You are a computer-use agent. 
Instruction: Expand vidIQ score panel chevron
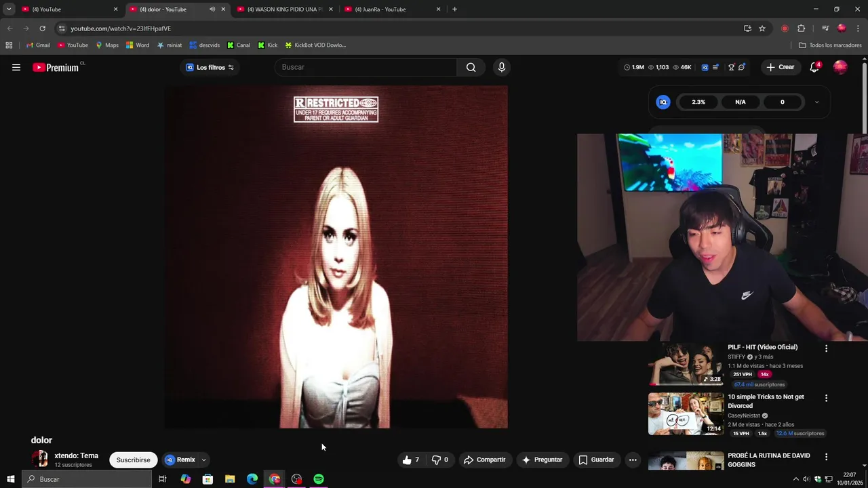tap(816, 102)
